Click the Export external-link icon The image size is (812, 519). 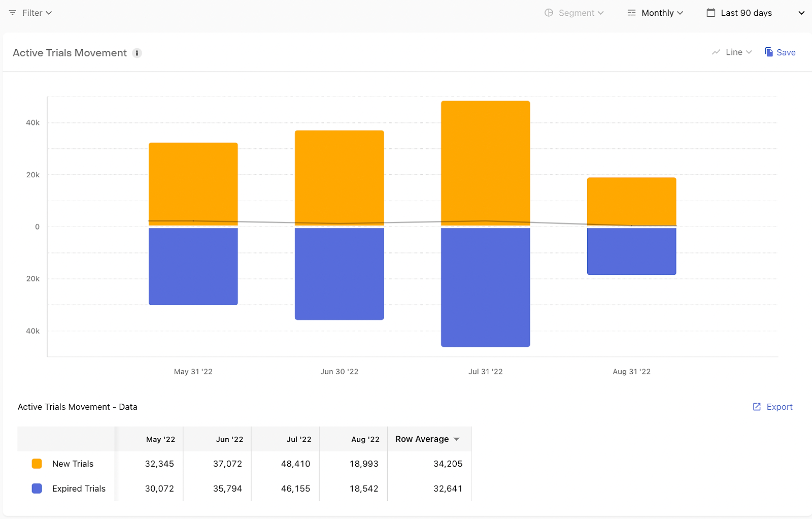coord(757,407)
